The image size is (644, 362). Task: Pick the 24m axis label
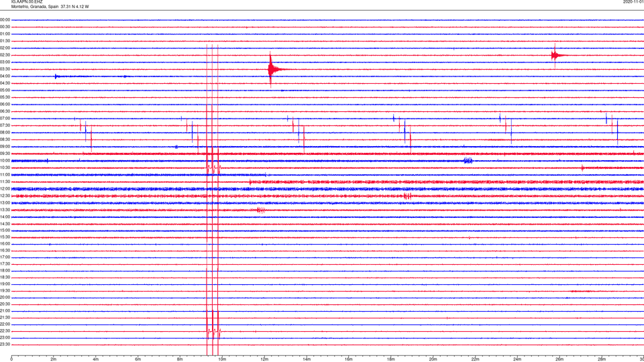point(517,359)
